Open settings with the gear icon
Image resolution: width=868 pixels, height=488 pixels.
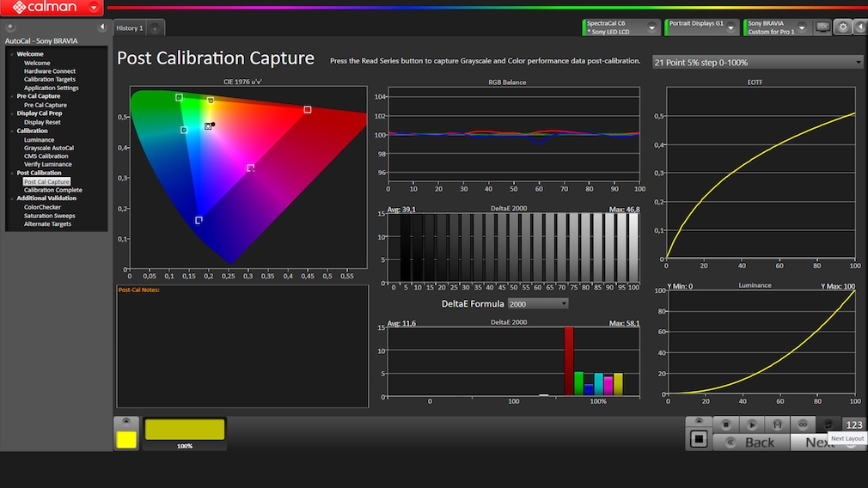pyautogui.click(x=842, y=27)
